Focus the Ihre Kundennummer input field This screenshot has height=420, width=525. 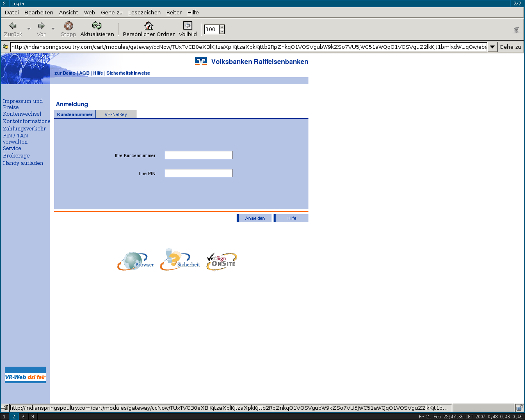(x=199, y=155)
